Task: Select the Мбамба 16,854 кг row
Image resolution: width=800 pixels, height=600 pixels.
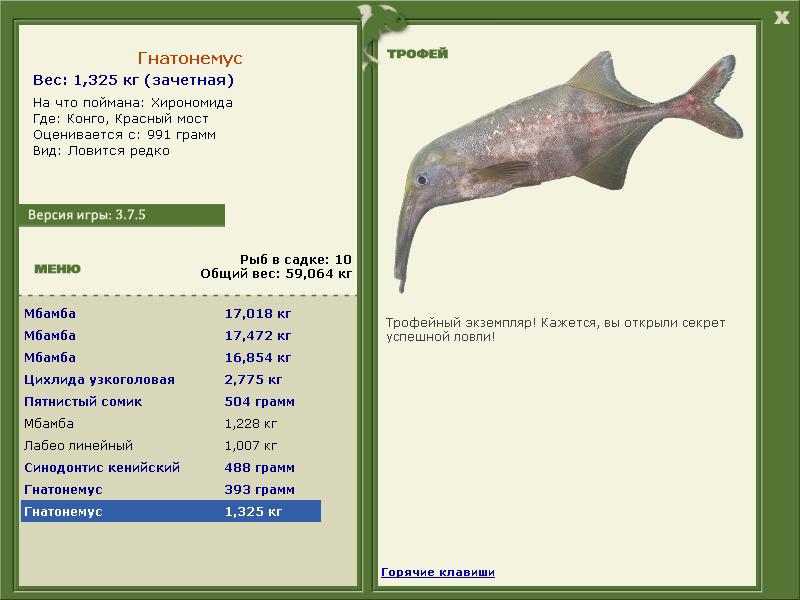Action: pos(171,357)
